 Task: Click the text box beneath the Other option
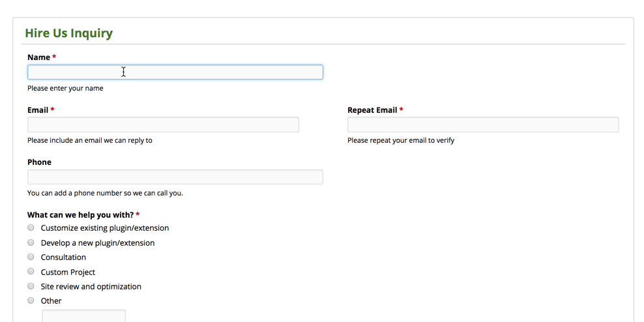point(83,316)
